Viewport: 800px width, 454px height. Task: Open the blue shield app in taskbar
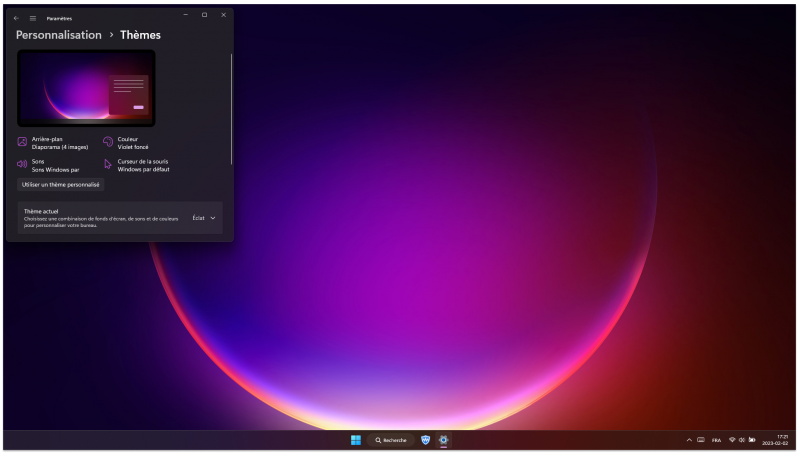coord(425,440)
